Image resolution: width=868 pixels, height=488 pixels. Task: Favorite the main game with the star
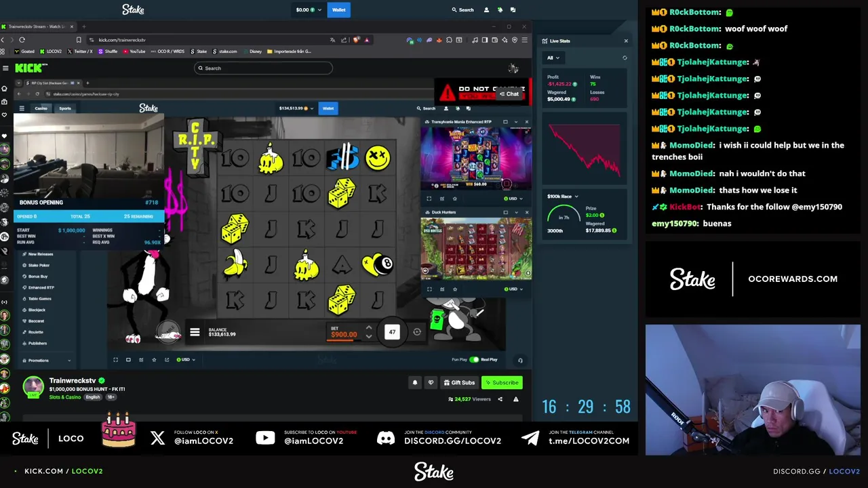[154, 360]
